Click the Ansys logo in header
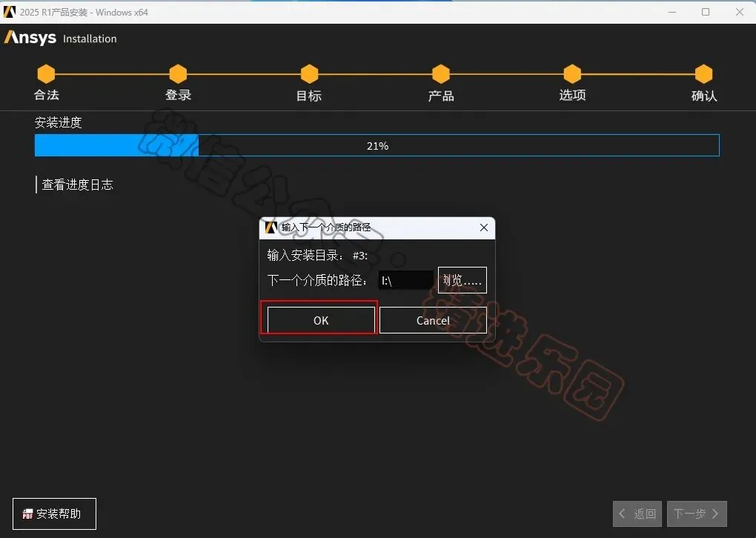This screenshot has height=538, width=756. (30, 38)
